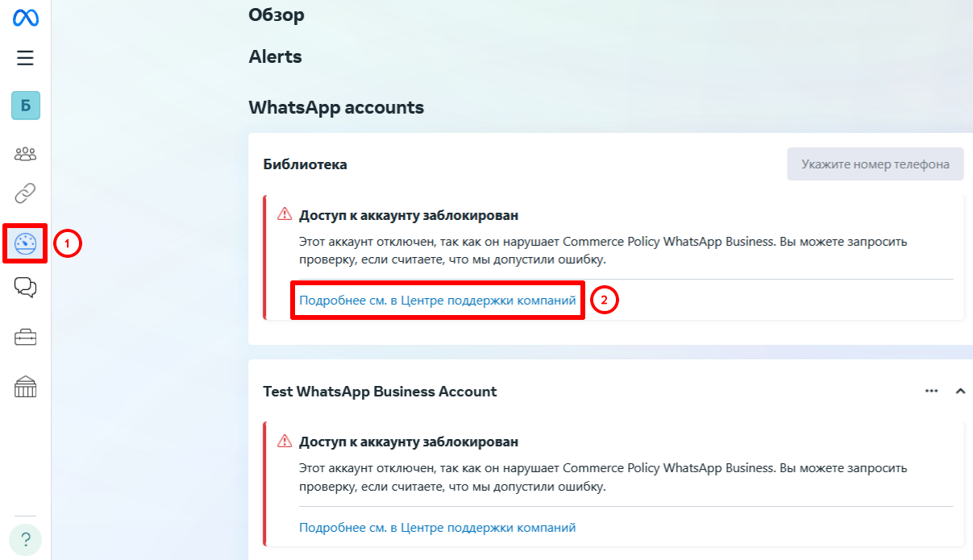The image size is (973, 560).
Task: Click the WhatsApp accounts section heading
Action: pyautogui.click(x=336, y=107)
